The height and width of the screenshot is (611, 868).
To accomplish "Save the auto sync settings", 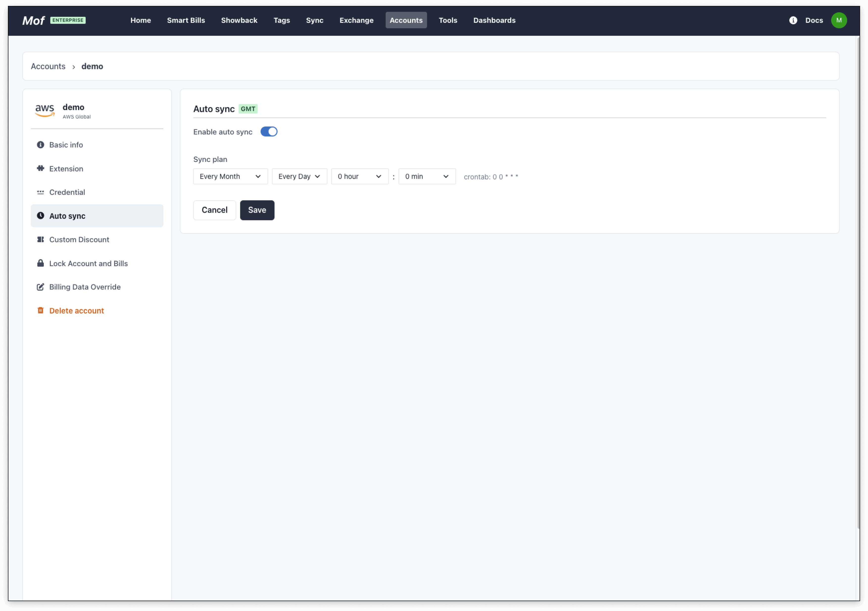I will tap(257, 210).
